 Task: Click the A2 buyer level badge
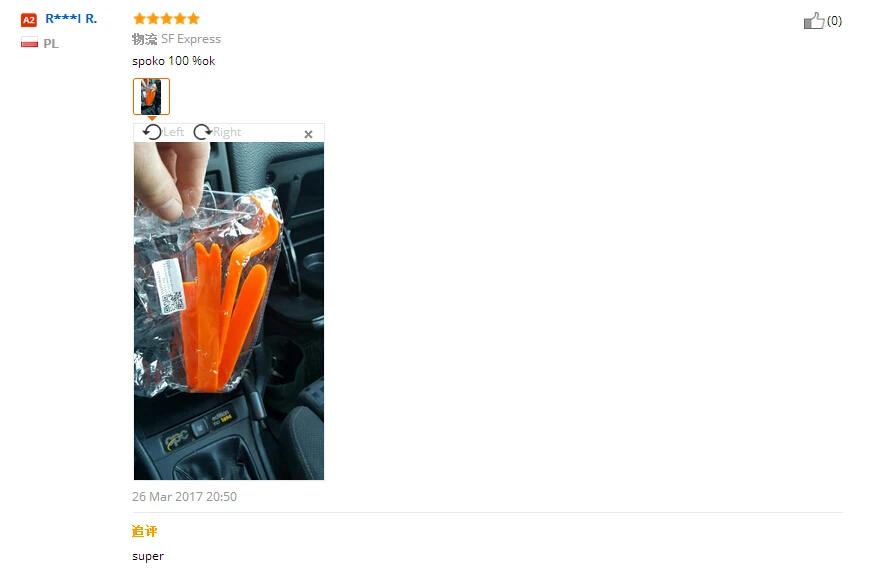pyautogui.click(x=29, y=20)
